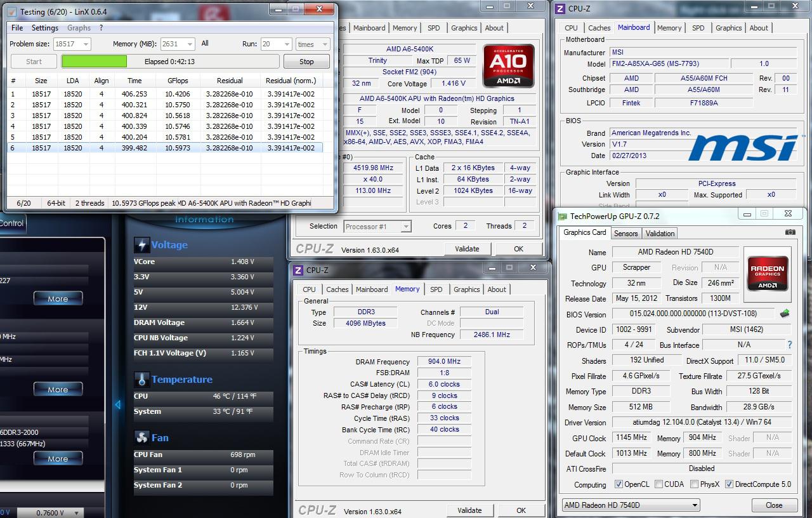Toggle the PhysX checkbox
812x518 pixels.
[x=694, y=484]
